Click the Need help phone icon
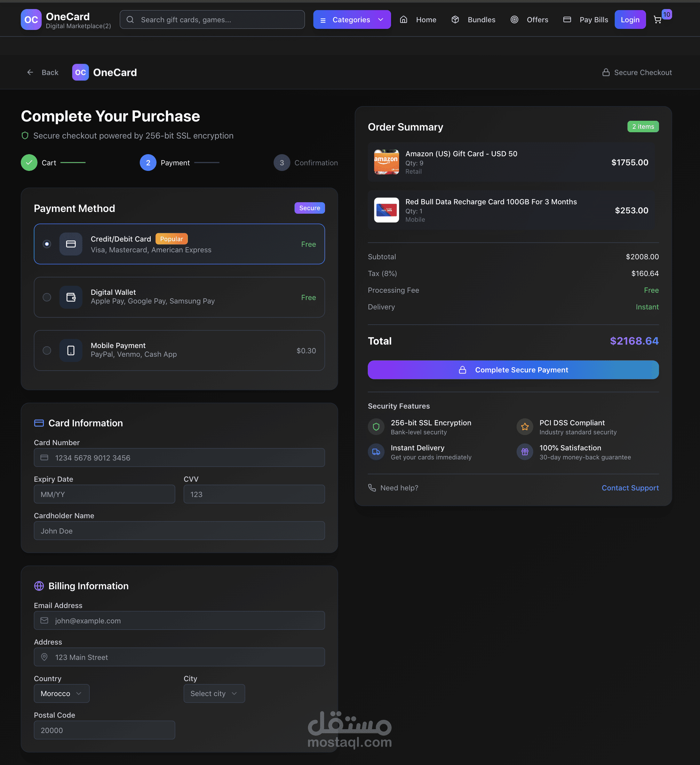The image size is (700, 765). click(x=372, y=488)
